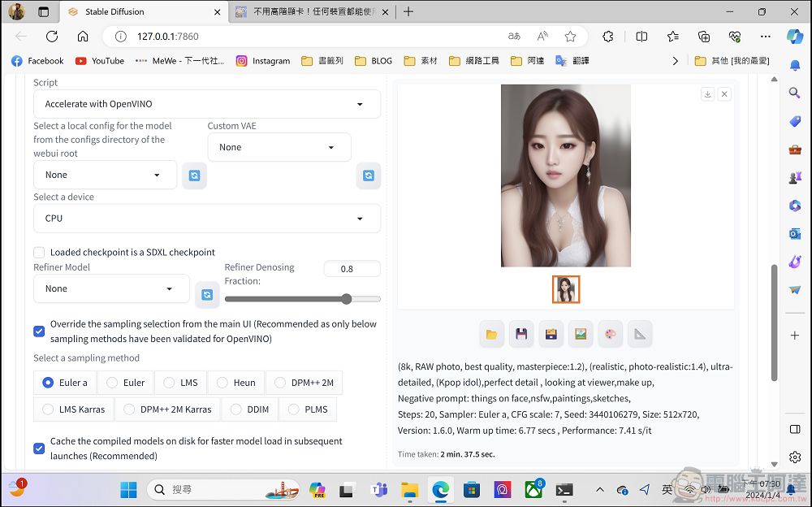Toggle override sampling selection checkbox
This screenshot has width=812, height=507.
tap(39, 331)
